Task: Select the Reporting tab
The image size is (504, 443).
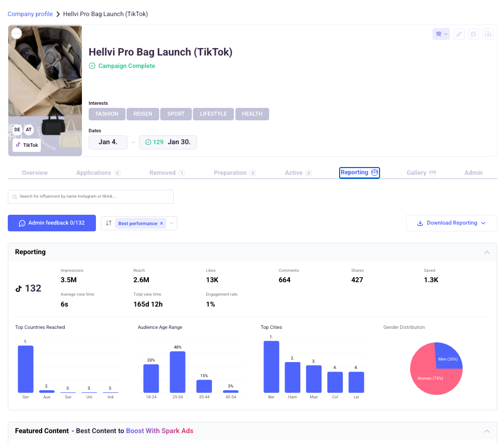Action: tap(359, 173)
